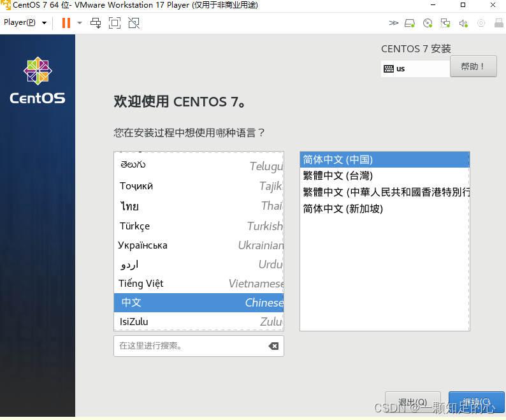Select IsiZulu language row
This screenshot has height=420, width=506.
pyautogui.click(x=199, y=322)
